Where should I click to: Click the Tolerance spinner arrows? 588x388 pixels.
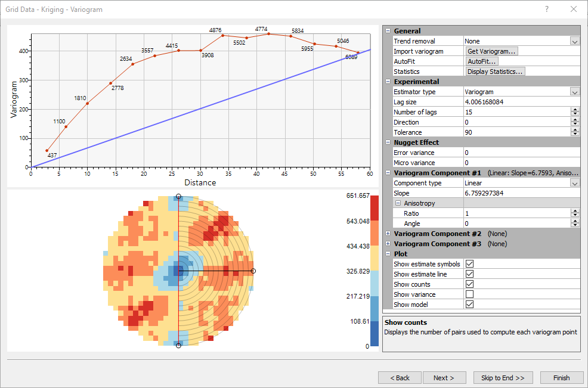click(575, 132)
